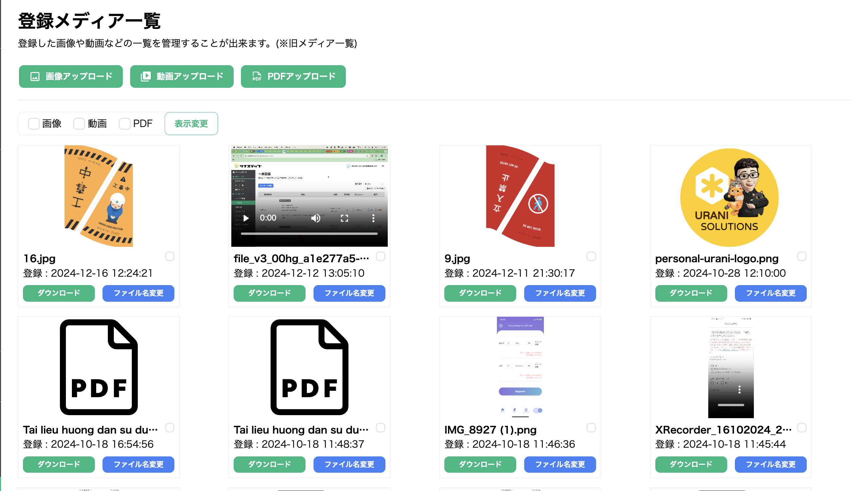Click the image upload icon

click(35, 77)
